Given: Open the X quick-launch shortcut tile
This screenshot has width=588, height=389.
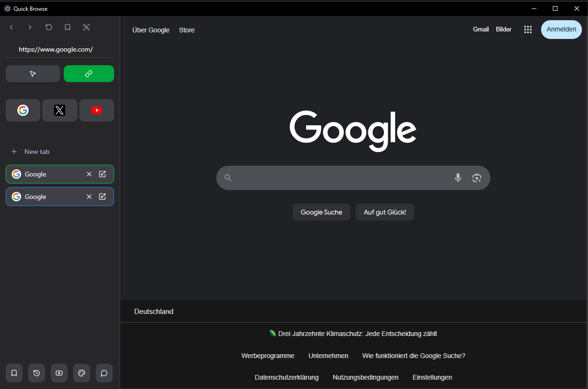Looking at the screenshot, I should [x=60, y=110].
